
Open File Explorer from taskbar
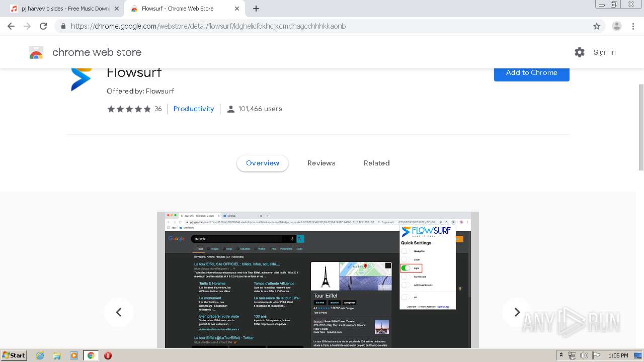click(57, 355)
